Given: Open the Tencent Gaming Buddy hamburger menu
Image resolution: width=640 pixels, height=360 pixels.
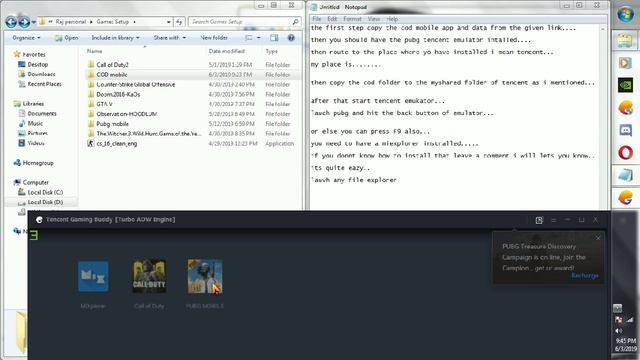Looking at the screenshot, I should tap(553, 220).
